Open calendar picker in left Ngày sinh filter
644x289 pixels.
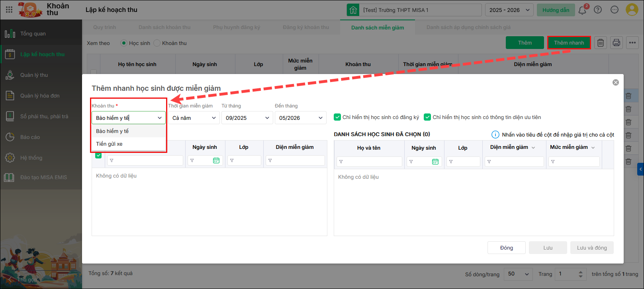(x=216, y=160)
